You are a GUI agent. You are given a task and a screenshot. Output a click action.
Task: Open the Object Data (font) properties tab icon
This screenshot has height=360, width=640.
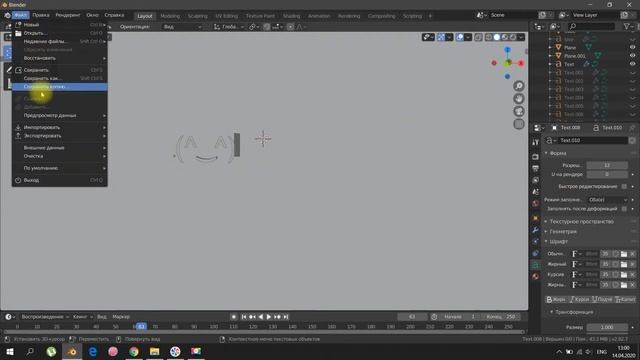(536, 265)
